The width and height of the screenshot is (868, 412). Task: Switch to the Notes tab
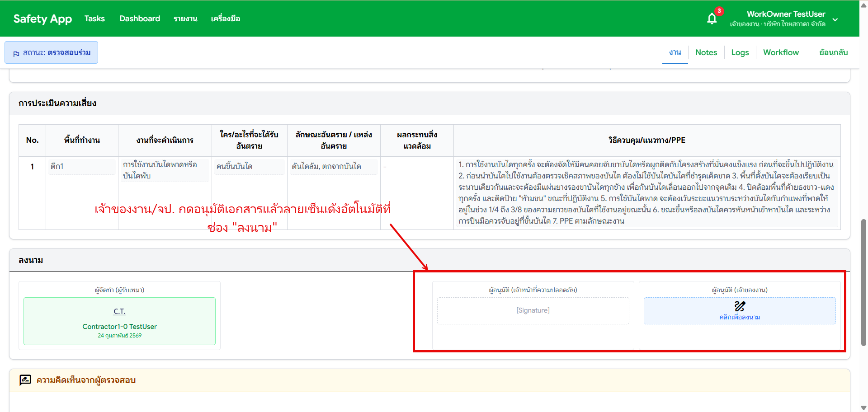click(x=706, y=52)
